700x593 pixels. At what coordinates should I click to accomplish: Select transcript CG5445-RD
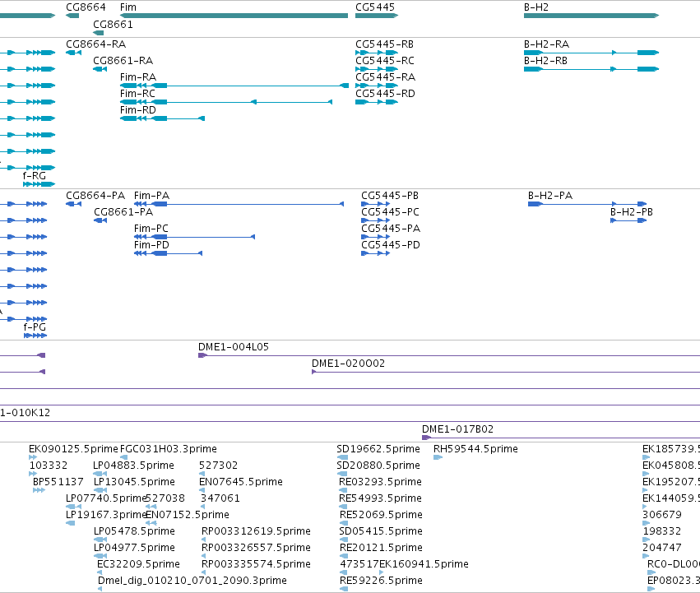pos(385,94)
